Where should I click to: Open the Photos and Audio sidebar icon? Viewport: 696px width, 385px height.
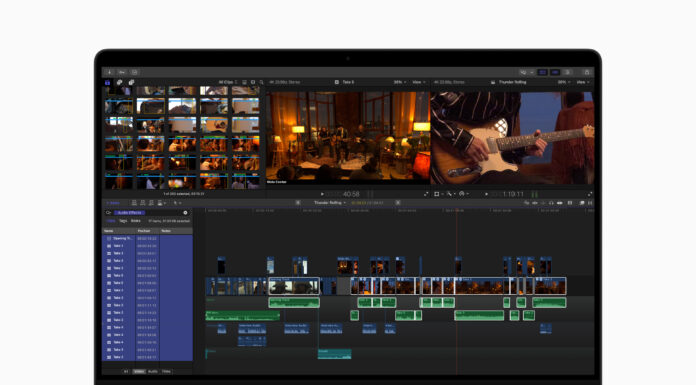tap(119, 82)
